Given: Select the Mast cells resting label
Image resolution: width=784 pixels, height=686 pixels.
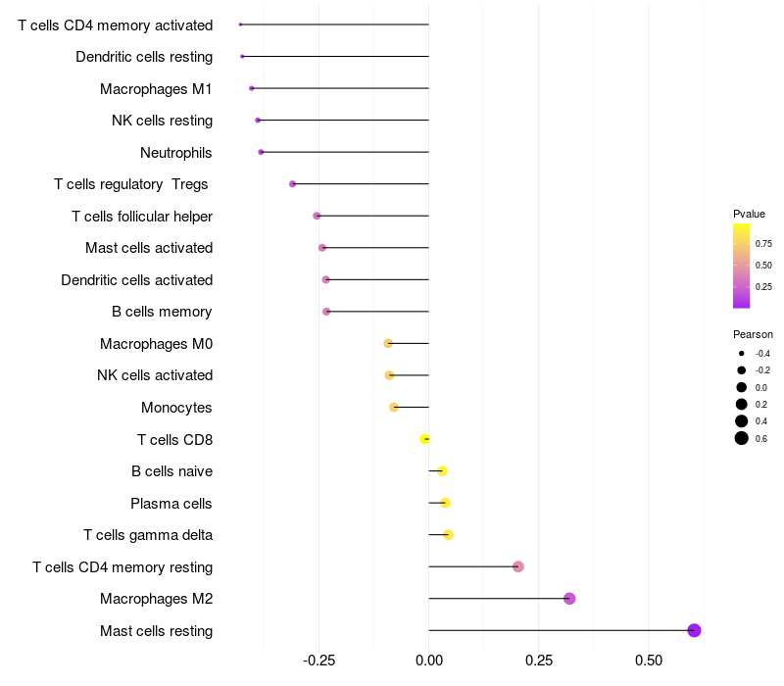Looking at the screenshot, I should pos(157,631).
